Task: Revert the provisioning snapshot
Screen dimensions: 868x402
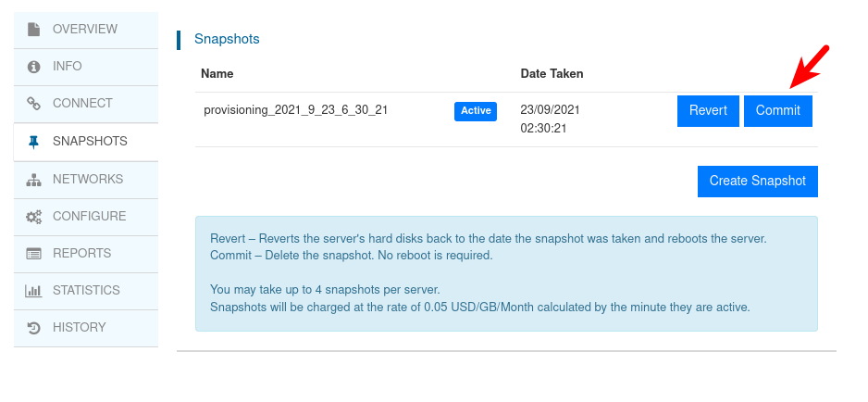Action: 708,111
